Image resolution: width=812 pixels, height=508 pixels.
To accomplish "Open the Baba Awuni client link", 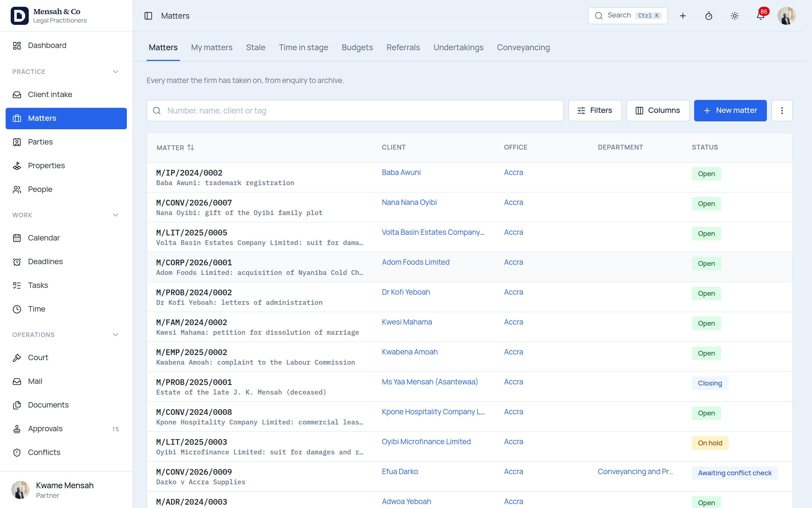I will (401, 172).
